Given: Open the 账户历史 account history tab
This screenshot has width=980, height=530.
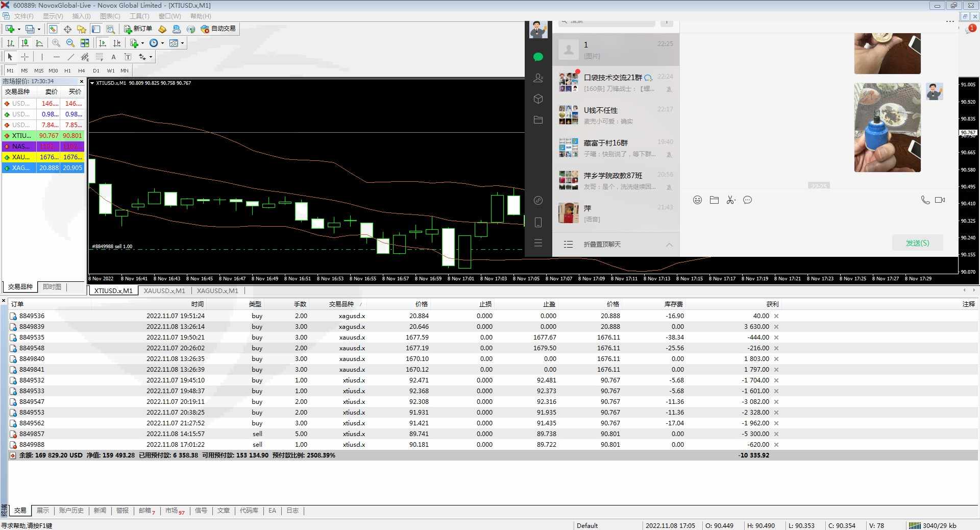Looking at the screenshot, I should tap(71, 511).
